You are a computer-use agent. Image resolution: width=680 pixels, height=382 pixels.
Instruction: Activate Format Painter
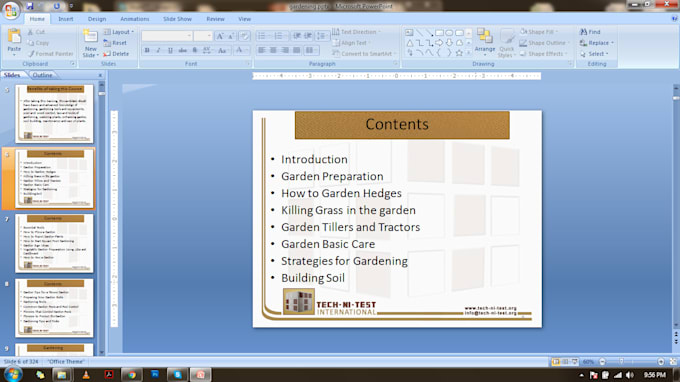(50, 54)
